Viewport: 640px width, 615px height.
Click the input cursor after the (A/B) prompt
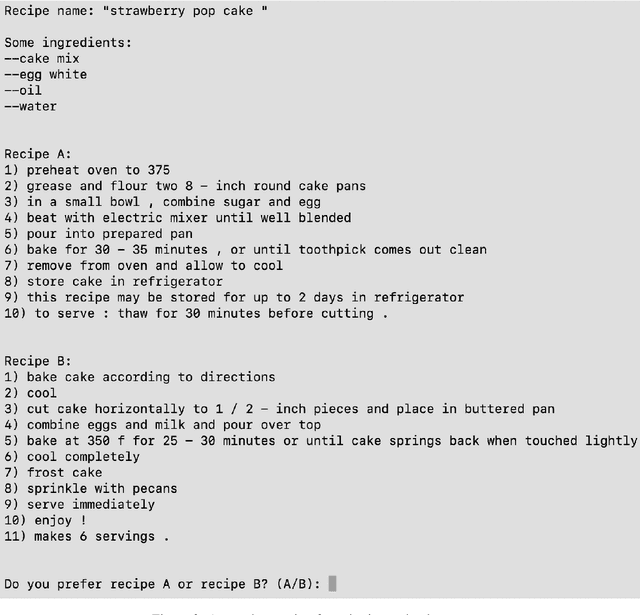[x=332, y=584]
